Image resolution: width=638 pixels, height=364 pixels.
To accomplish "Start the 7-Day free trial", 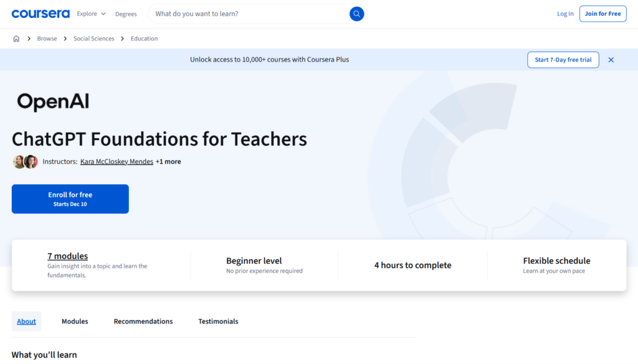I will pos(563,60).
